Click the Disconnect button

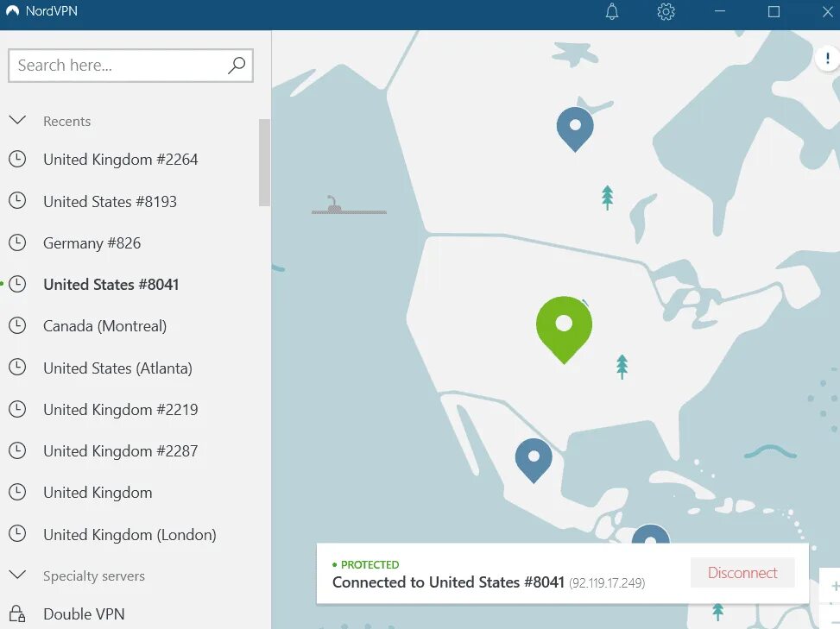click(x=742, y=573)
